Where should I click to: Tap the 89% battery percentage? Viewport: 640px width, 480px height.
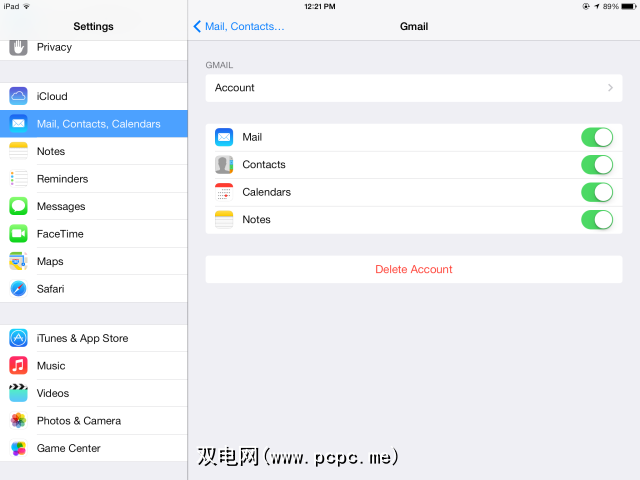coord(611,7)
